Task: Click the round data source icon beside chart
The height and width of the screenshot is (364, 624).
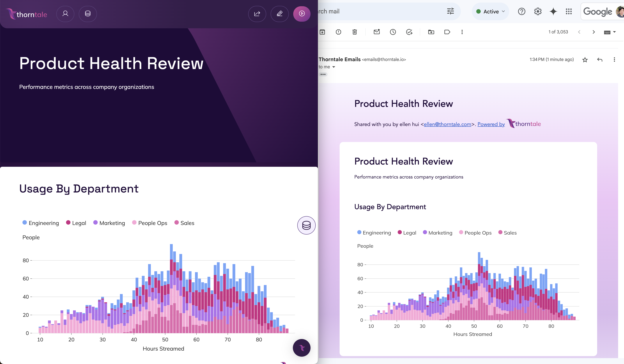Action: [306, 225]
